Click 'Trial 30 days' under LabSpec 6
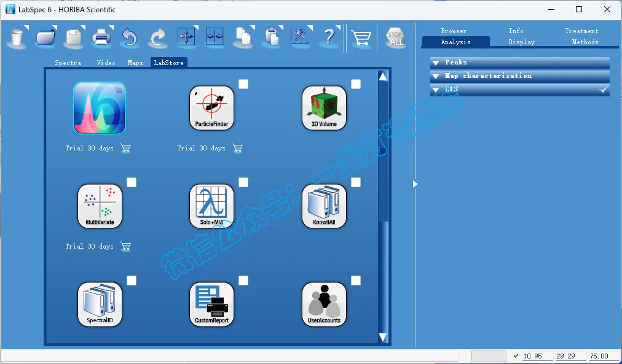The width and height of the screenshot is (622, 364). pyautogui.click(x=89, y=148)
